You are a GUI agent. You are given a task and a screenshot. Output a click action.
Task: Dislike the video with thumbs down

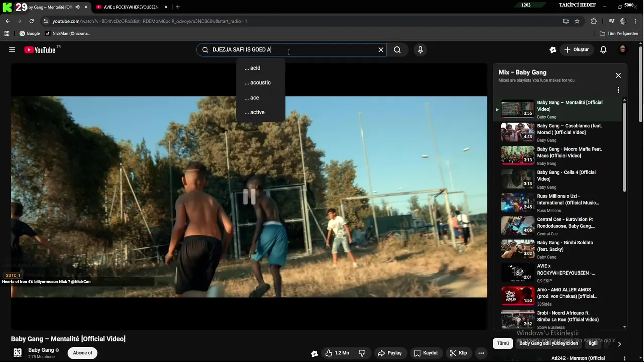point(362,353)
